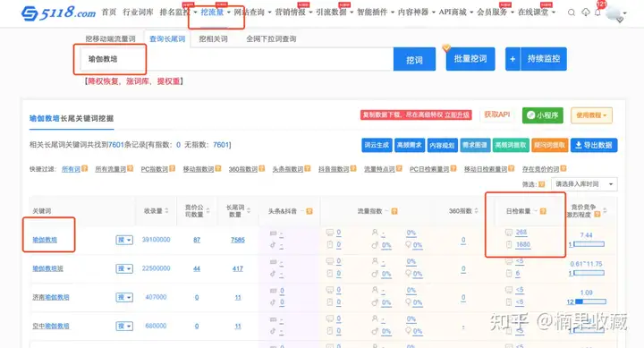
Task: Switch to 挖相关词 tab
Action: [x=213, y=39]
